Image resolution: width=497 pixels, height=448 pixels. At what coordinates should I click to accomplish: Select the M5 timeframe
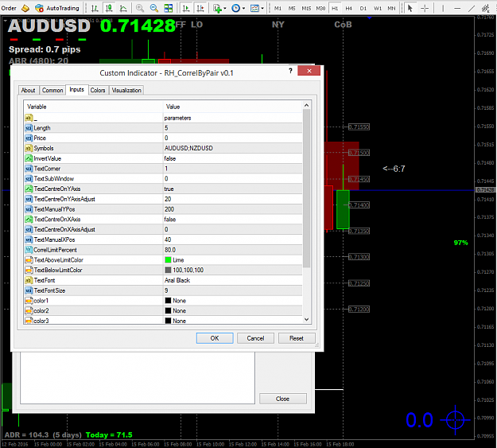pyautogui.click(x=292, y=8)
